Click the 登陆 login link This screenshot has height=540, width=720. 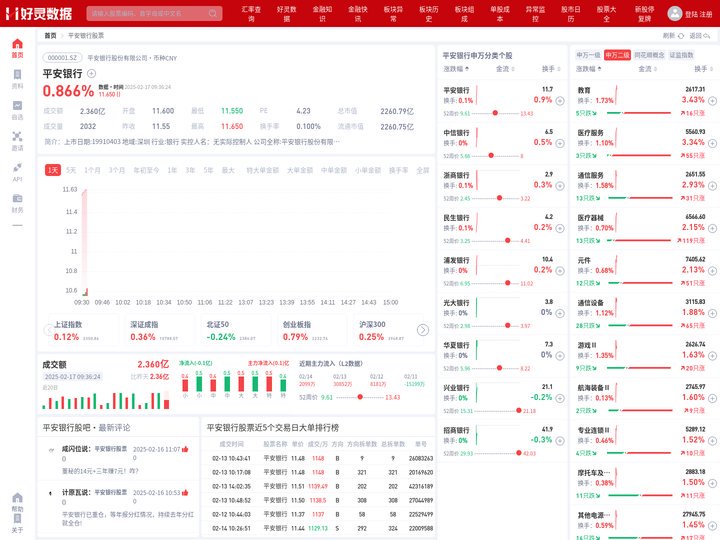[x=692, y=14]
